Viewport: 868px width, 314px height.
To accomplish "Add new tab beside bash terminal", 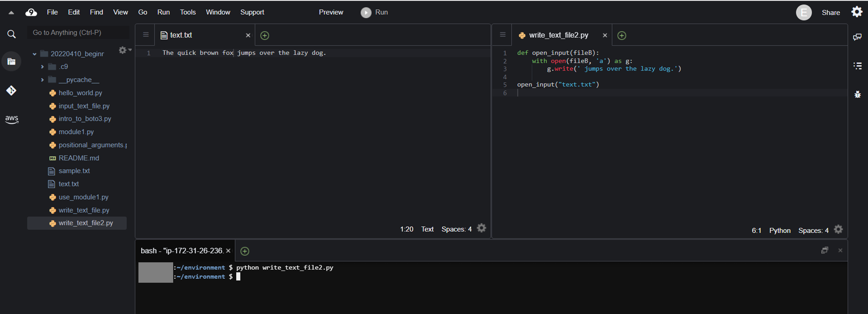I will tap(245, 251).
